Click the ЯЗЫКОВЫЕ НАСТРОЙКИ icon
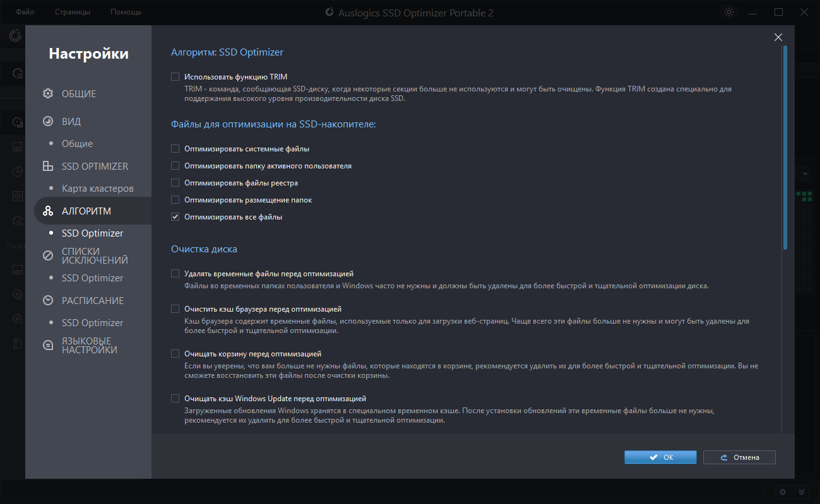 tap(48, 345)
